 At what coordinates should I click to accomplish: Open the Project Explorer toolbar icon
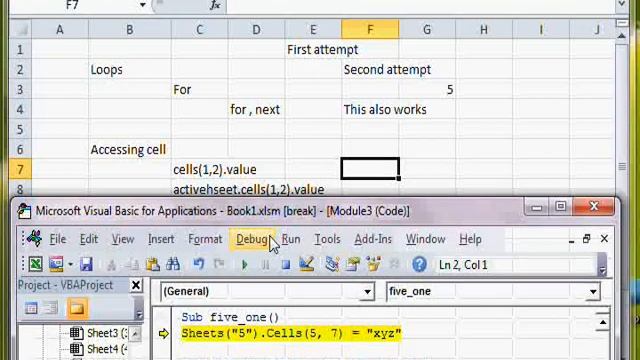click(x=332, y=264)
